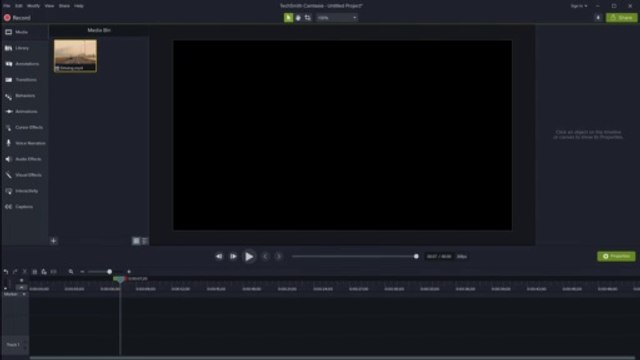Click the green Properties button
The image size is (640, 360).
(616, 256)
